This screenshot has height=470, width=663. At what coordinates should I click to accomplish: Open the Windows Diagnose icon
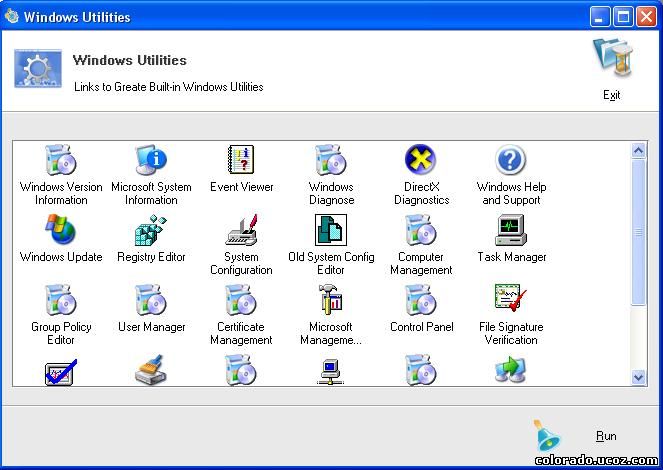(331, 160)
